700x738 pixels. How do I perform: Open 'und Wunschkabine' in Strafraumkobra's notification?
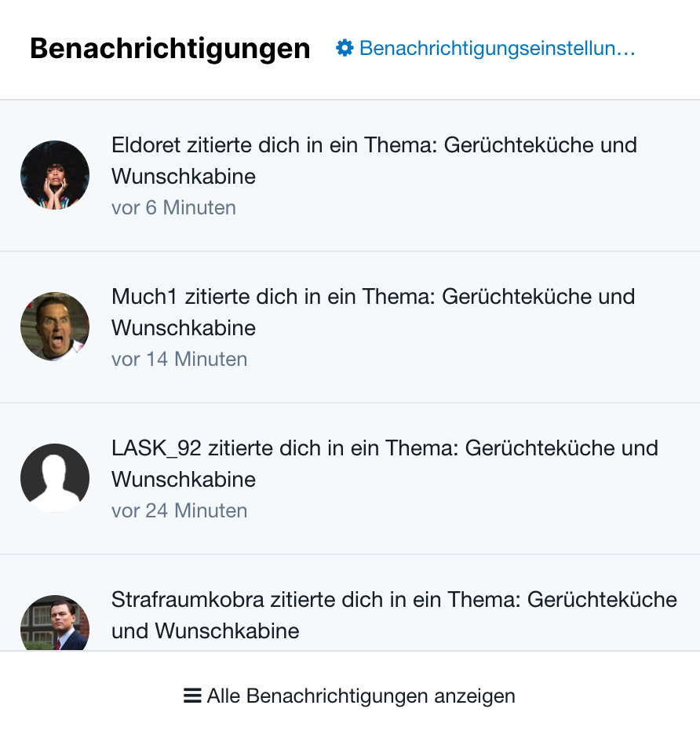click(x=206, y=630)
